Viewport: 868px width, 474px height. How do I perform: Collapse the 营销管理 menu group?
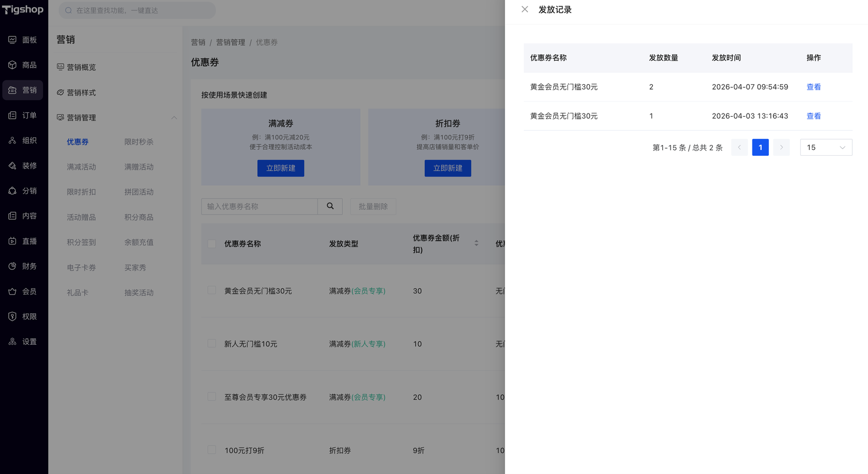[x=174, y=118]
